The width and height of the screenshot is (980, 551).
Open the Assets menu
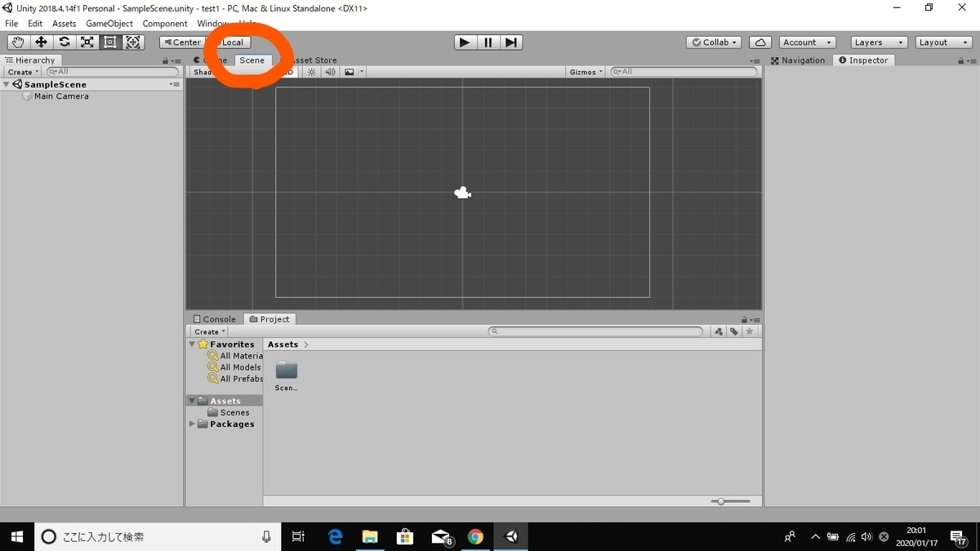[x=64, y=24]
